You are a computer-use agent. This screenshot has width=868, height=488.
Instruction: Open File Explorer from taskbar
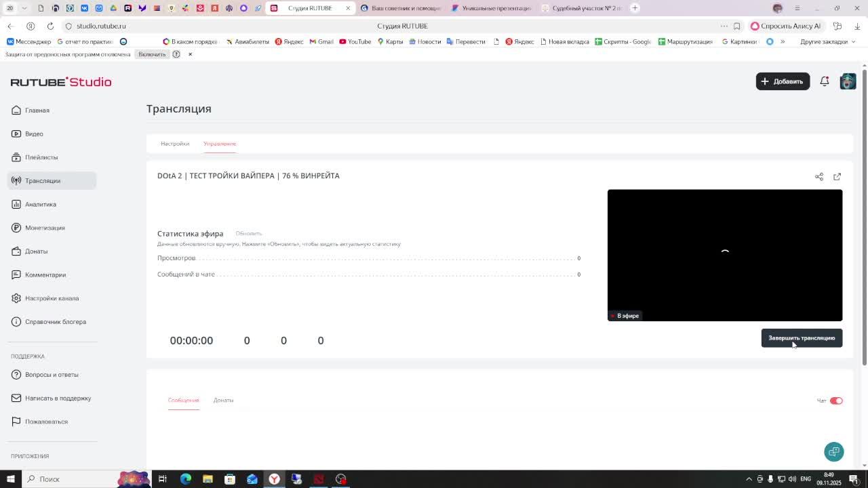pos(208,479)
